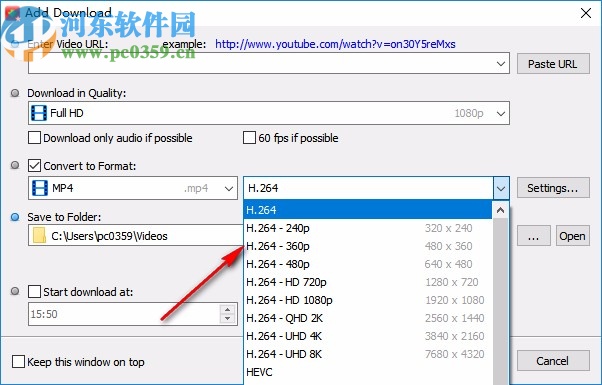Enable Download only audio if possible
The width and height of the screenshot is (602, 385).
coord(35,137)
